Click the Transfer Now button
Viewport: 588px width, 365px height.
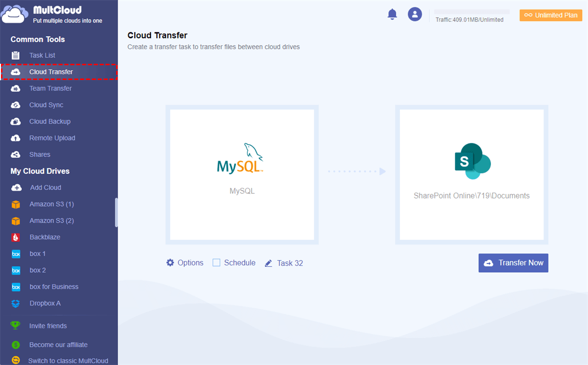click(x=514, y=263)
